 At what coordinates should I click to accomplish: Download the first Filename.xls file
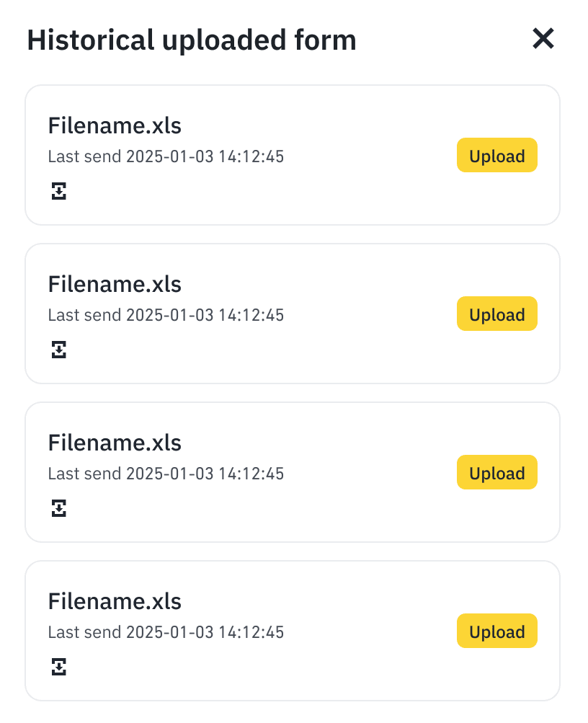[x=59, y=191]
